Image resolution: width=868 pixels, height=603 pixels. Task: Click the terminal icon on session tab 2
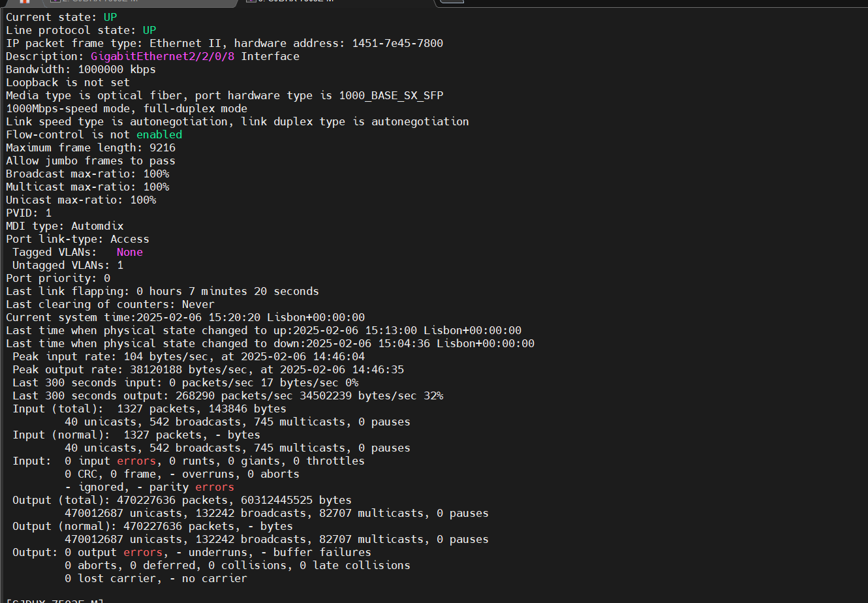(55, 1)
